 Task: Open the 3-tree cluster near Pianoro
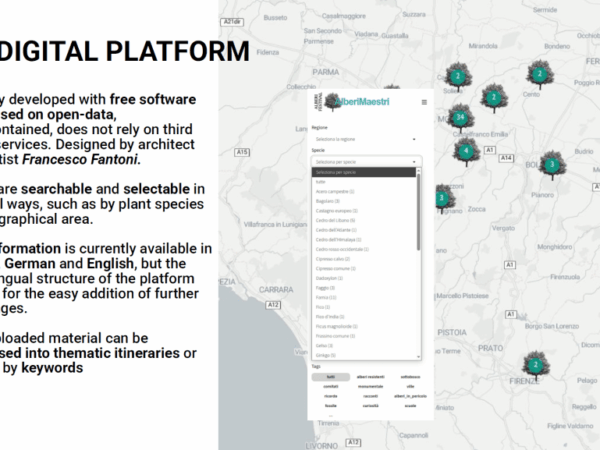tap(550, 164)
